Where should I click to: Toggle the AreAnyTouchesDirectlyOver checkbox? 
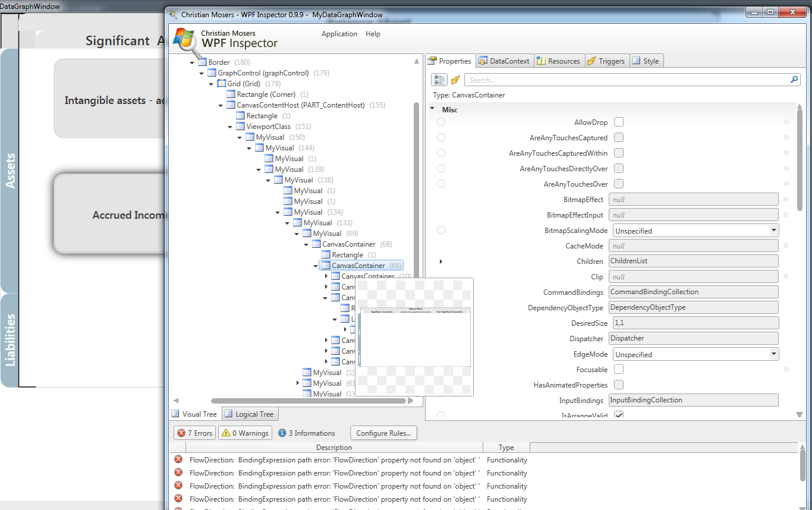pos(619,168)
